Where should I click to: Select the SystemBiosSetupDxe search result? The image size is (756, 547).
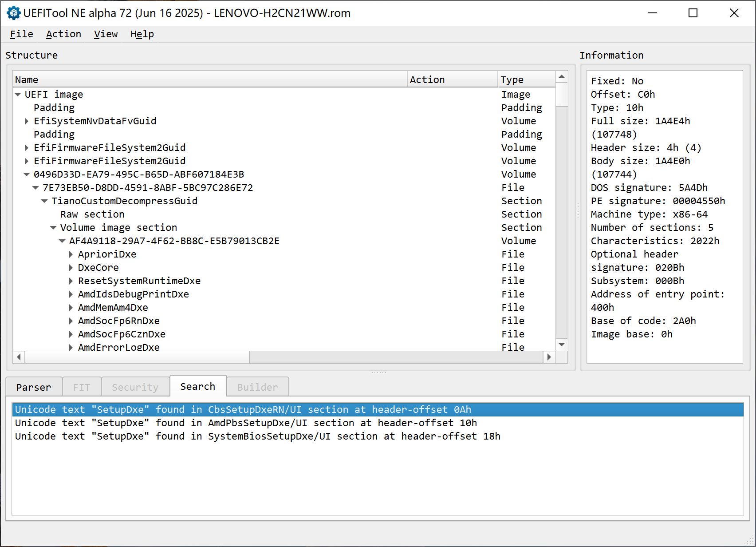378,436
